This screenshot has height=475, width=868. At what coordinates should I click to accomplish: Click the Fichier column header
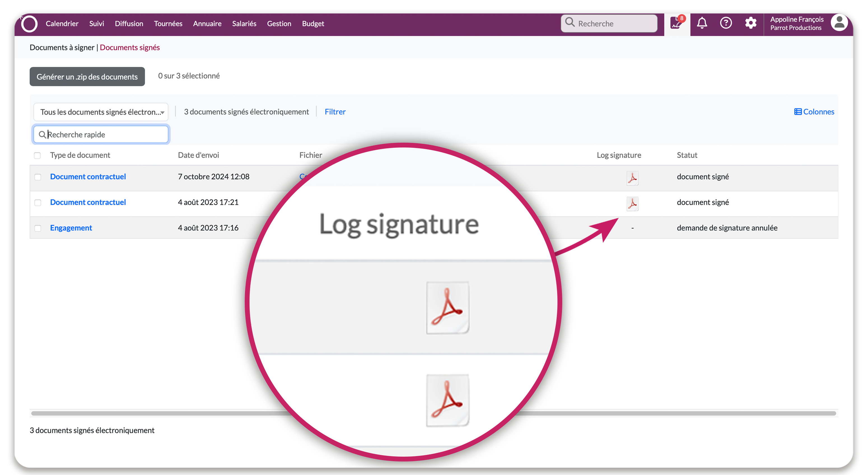(x=311, y=155)
